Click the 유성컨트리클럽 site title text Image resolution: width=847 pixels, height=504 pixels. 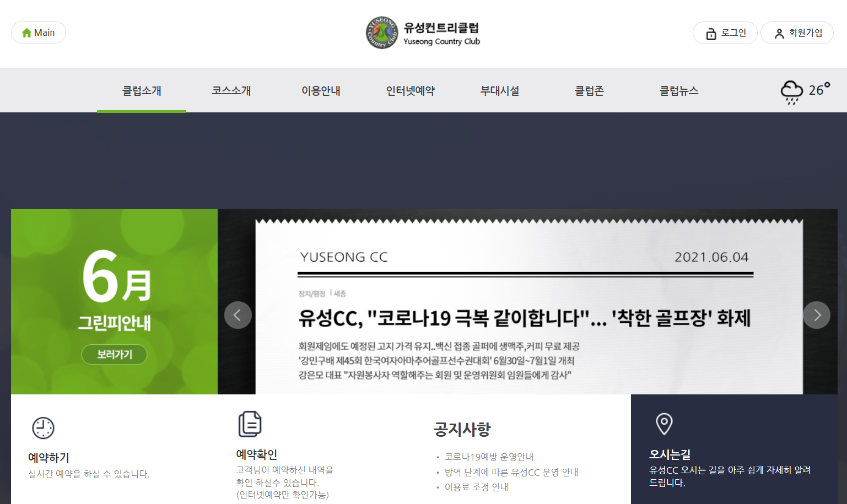441,28
